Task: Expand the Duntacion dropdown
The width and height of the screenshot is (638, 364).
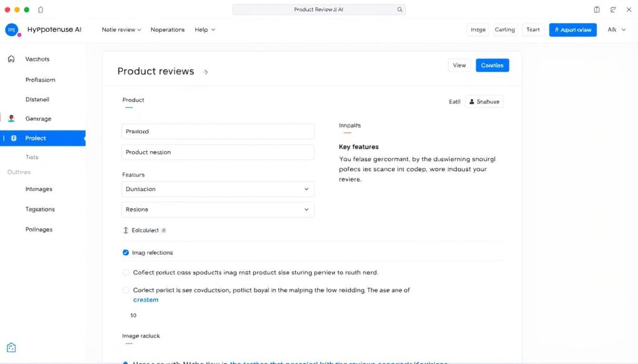Action: tap(306, 189)
